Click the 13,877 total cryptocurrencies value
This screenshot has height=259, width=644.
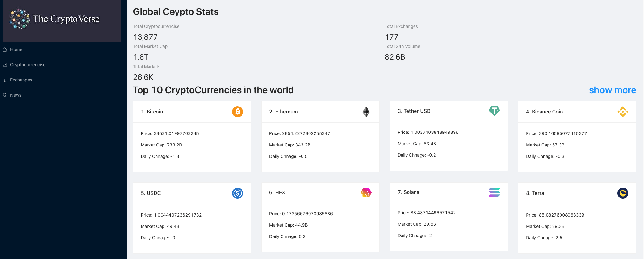pos(145,37)
